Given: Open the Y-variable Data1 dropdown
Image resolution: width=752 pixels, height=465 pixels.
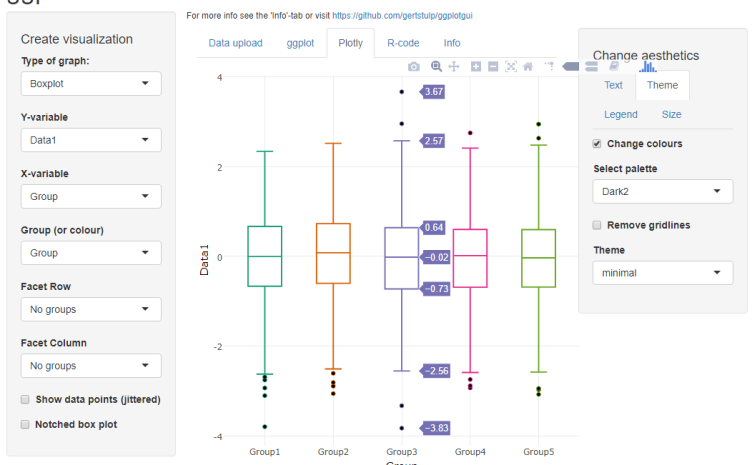Looking at the screenshot, I should click(90, 140).
